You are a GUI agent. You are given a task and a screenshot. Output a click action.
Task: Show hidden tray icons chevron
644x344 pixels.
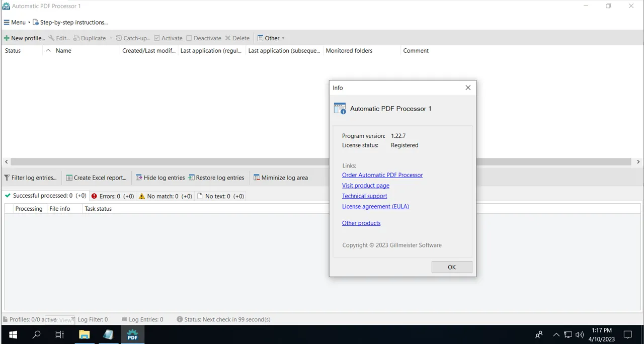(556, 334)
